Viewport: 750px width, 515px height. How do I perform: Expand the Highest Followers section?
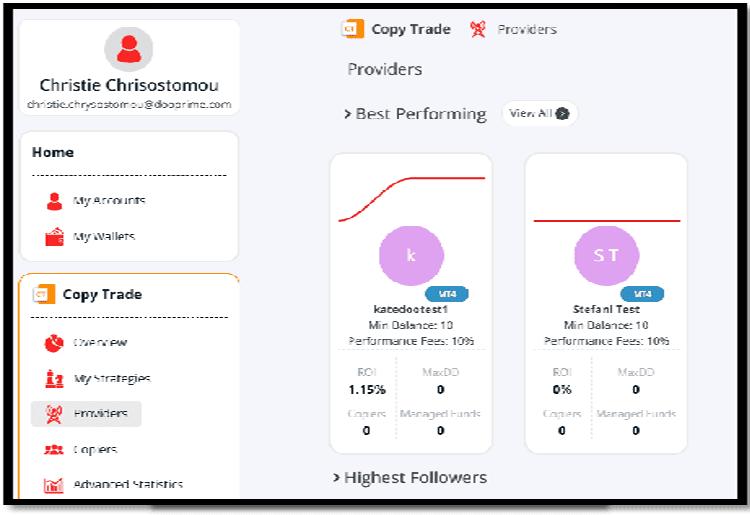pyautogui.click(x=337, y=478)
